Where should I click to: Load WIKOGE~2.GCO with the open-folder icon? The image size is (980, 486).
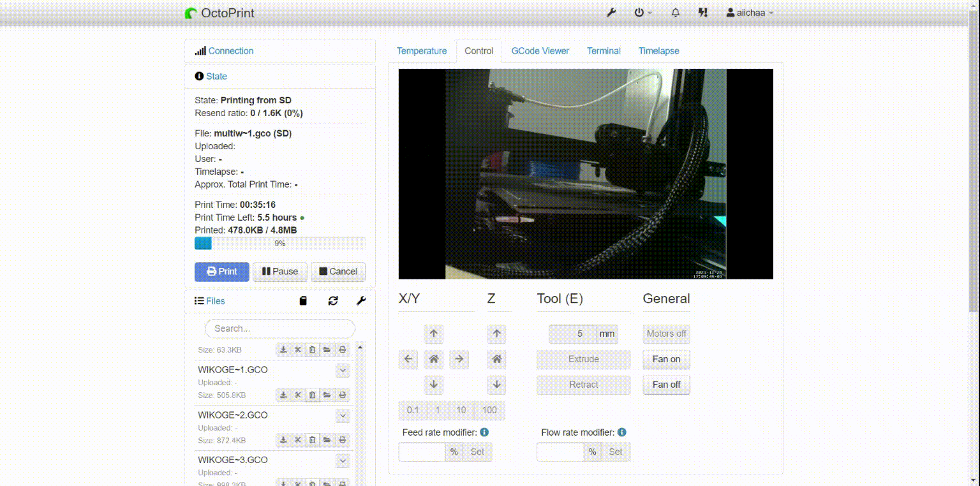(327, 440)
